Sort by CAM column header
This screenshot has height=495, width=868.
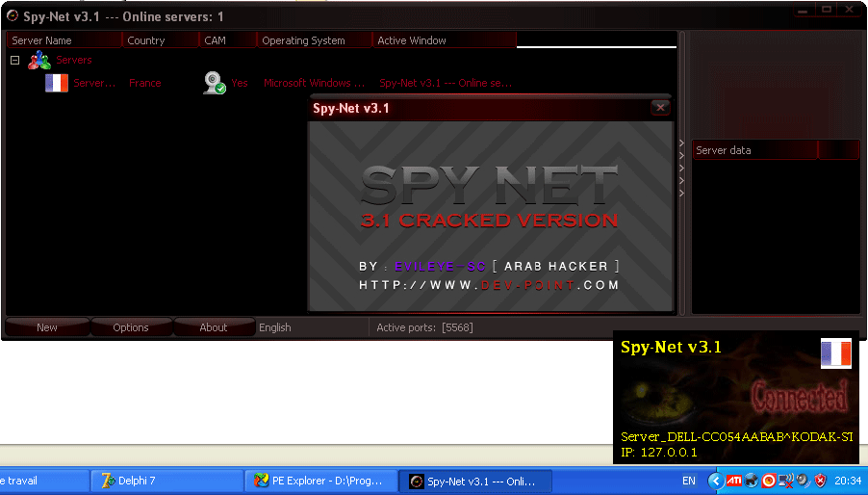tap(227, 40)
